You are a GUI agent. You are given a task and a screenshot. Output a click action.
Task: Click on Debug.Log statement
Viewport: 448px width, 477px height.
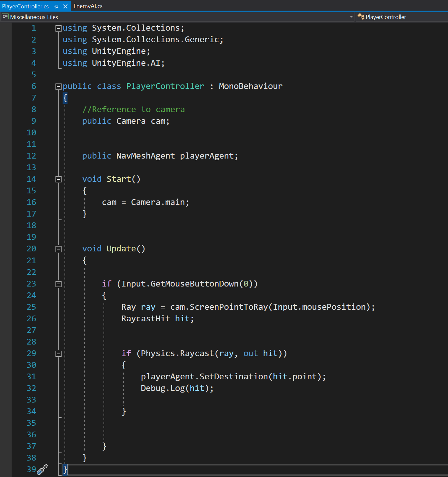(177, 388)
